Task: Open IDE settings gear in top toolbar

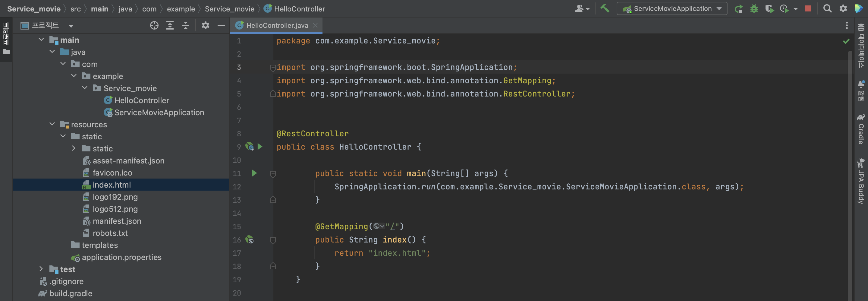Action: click(843, 8)
